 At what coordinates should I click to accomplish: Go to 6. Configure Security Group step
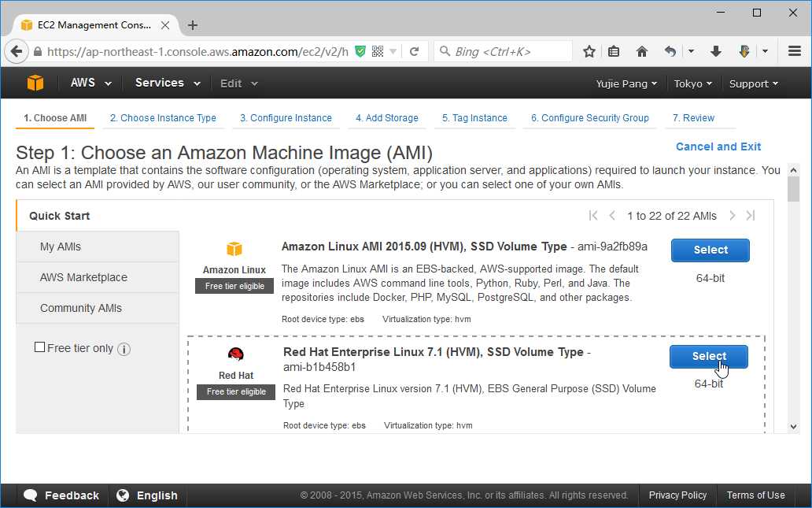point(590,118)
